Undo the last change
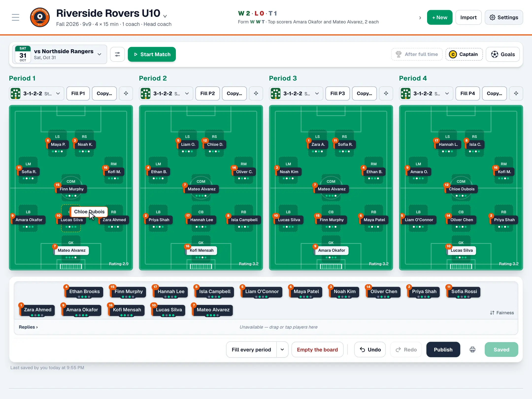Image resolution: width=532 pixels, height=399 pixels. [x=370, y=349]
